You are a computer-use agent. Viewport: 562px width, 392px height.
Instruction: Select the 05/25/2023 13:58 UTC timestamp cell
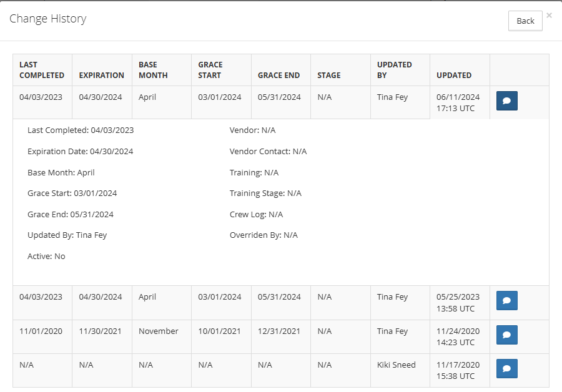tap(460, 303)
